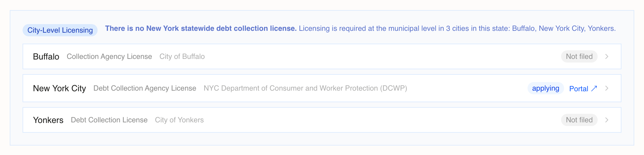Viewport: 644px width, 155px height.
Task: Expand the Yonkers row chevron
Action: click(x=607, y=120)
